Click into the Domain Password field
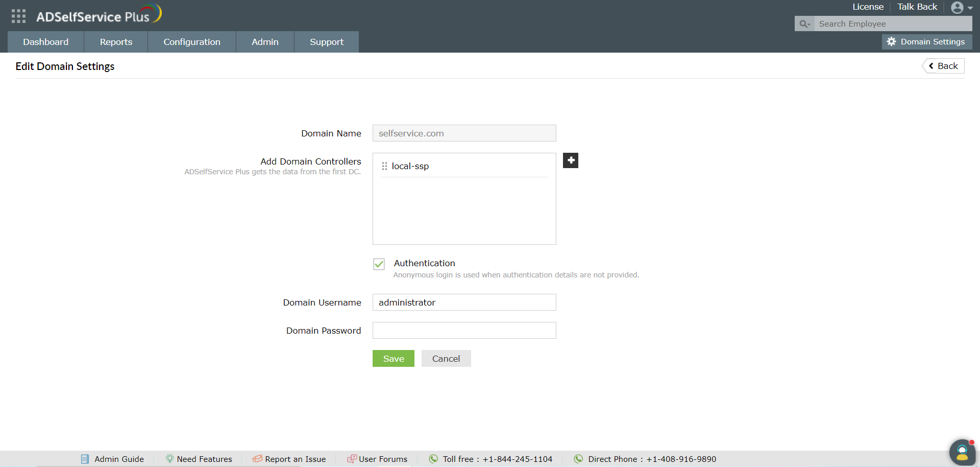This screenshot has width=980, height=467. tap(464, 331)
